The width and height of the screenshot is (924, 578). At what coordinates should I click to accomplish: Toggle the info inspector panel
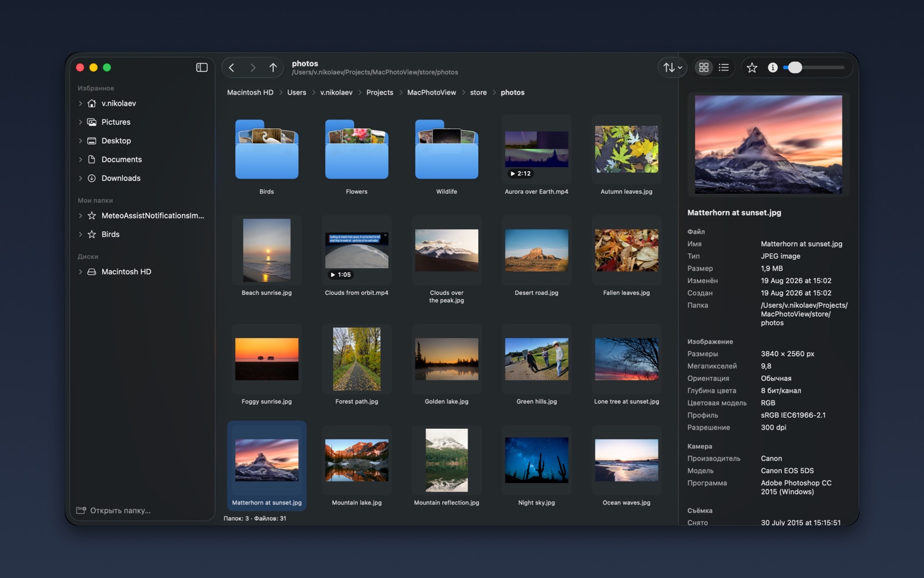(773, 68)
